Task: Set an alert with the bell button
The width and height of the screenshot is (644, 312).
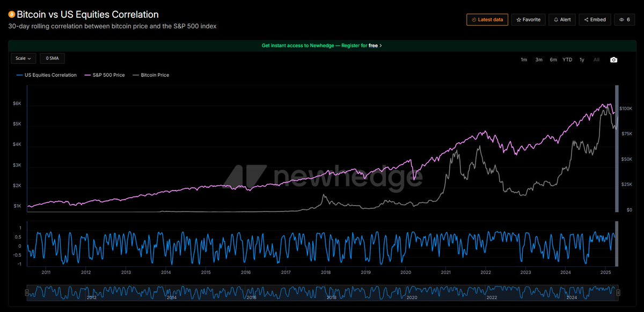Action: pyautogui.click(x=562, y=20)
